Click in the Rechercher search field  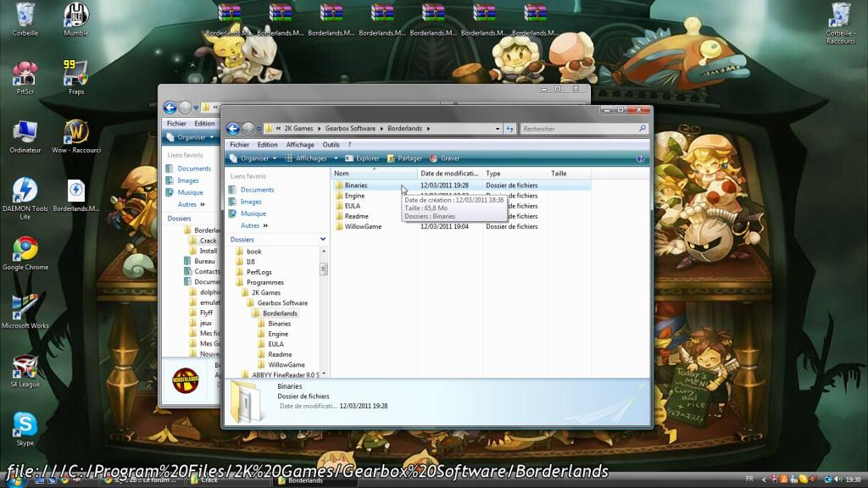tap(579, 129)
